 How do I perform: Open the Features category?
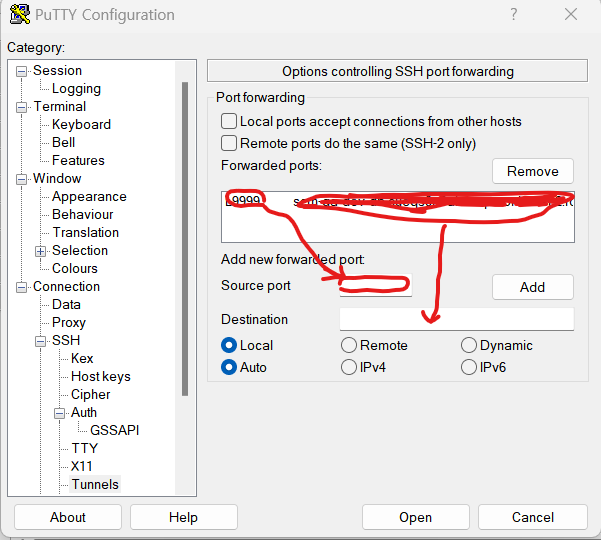[x=78, y=160]
